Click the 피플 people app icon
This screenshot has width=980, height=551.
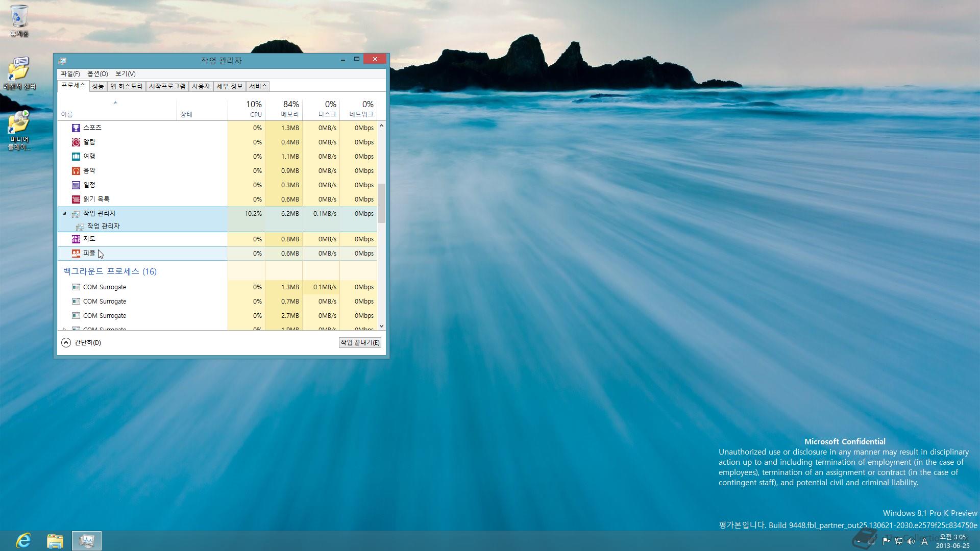tap(76, 254)
